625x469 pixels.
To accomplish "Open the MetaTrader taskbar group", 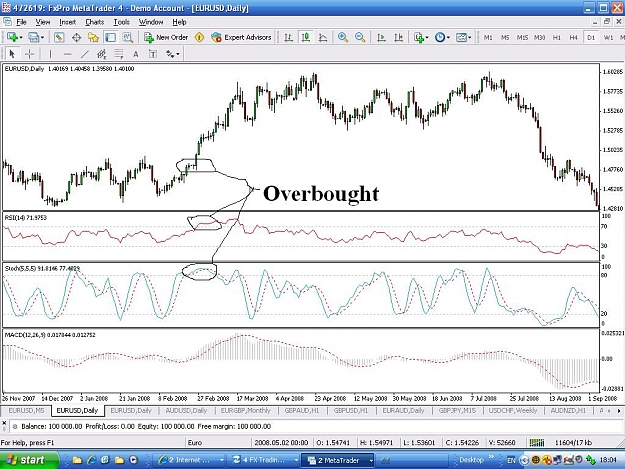I will (338, 460).
